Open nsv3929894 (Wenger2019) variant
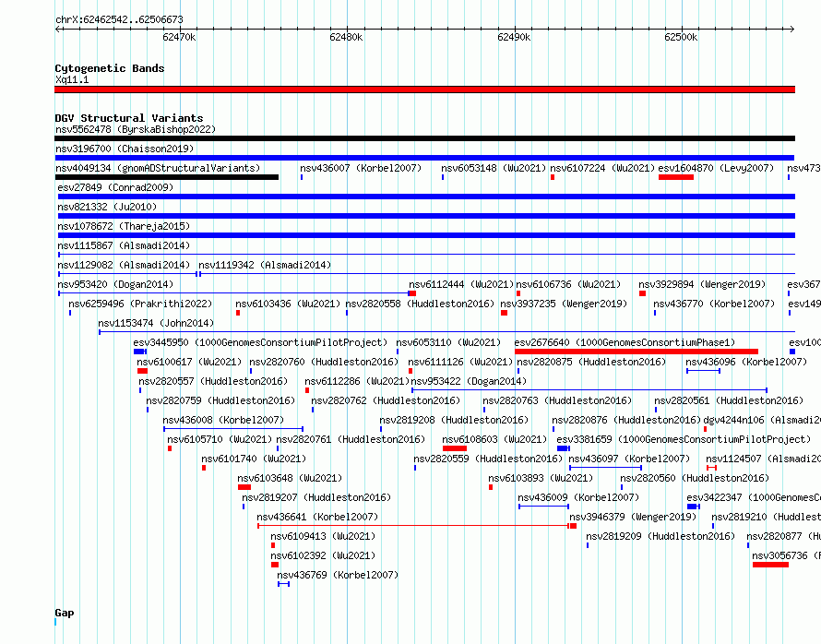 pos(702,284)
